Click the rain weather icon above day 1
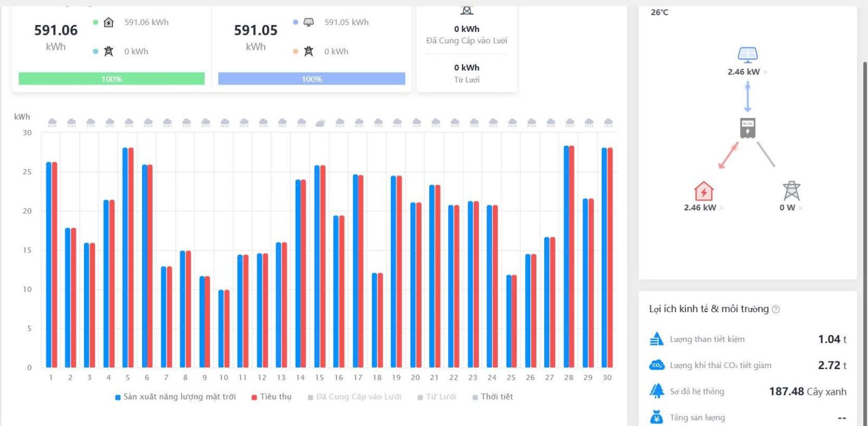 (x=52, y=123)
